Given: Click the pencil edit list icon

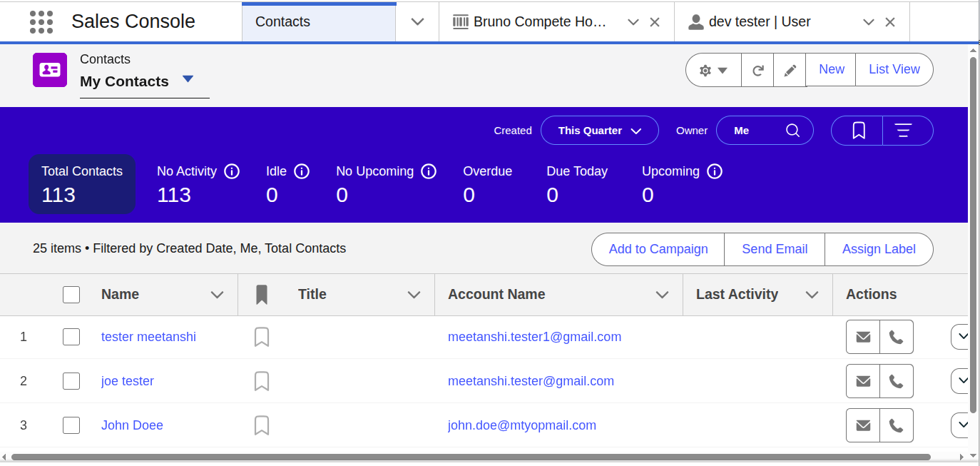Looking at the screenshot, I should pos(790,70).
